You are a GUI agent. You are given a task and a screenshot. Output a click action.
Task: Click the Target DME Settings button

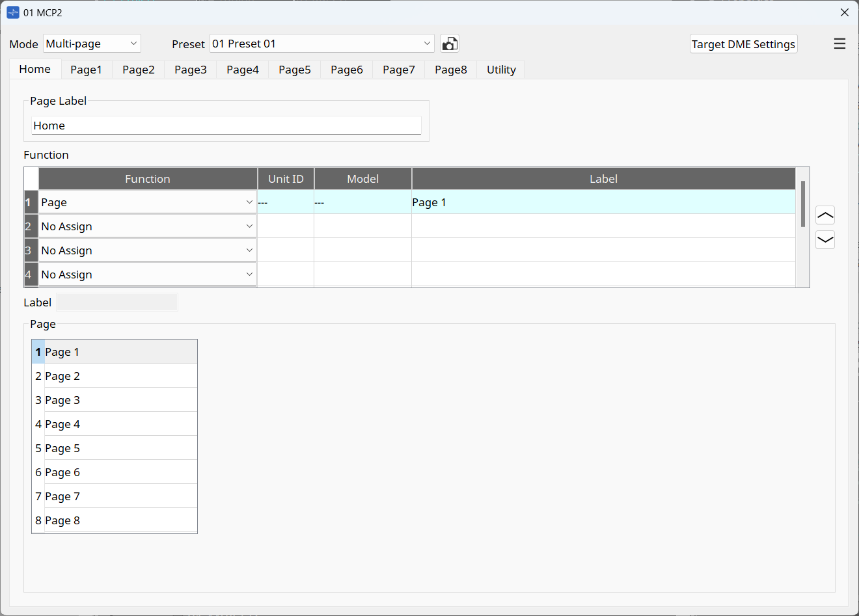click(x=743, y=44)
